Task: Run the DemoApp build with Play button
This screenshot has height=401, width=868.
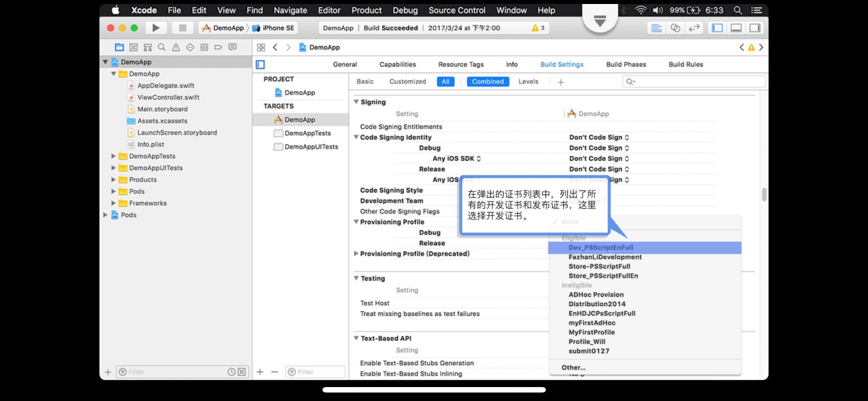Action: pyautogui.click(x=156, y=28)
